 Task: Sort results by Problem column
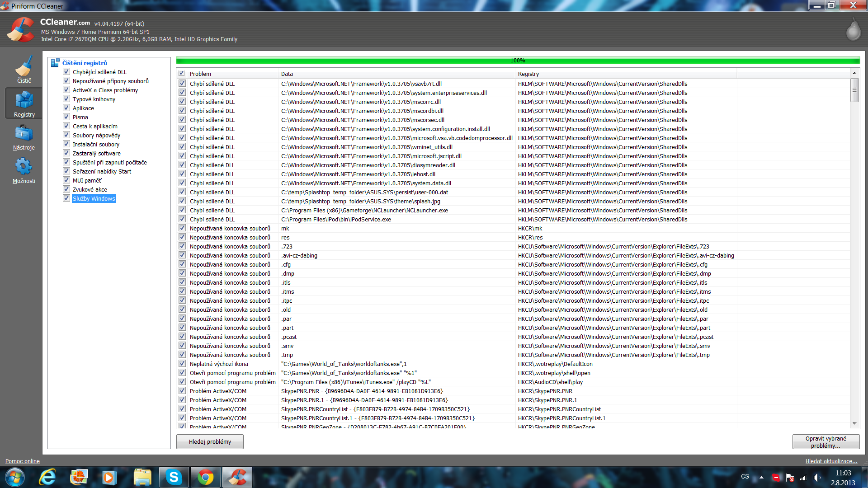click(232, 74)
